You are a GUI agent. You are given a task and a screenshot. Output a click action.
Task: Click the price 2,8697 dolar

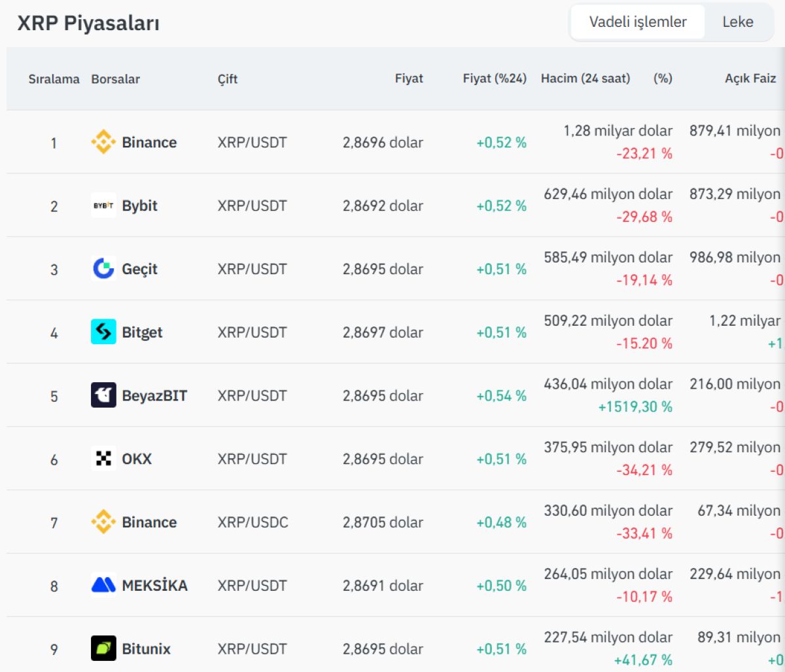(x=383, y=332)
